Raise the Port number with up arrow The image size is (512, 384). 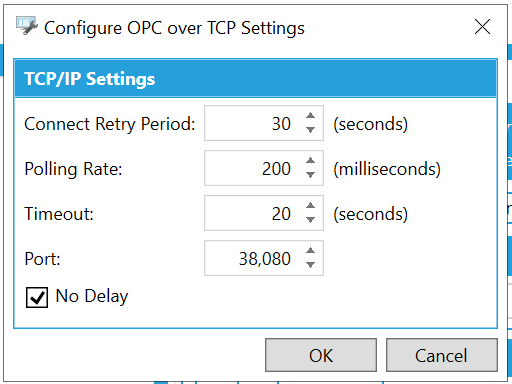pos(310,251)
